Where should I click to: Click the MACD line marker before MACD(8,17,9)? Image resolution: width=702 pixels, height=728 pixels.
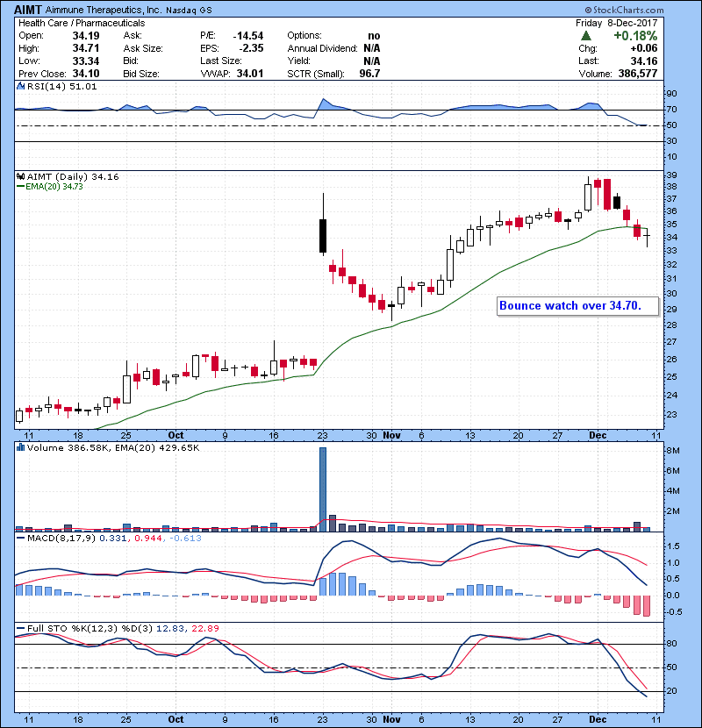coord(20,539)
